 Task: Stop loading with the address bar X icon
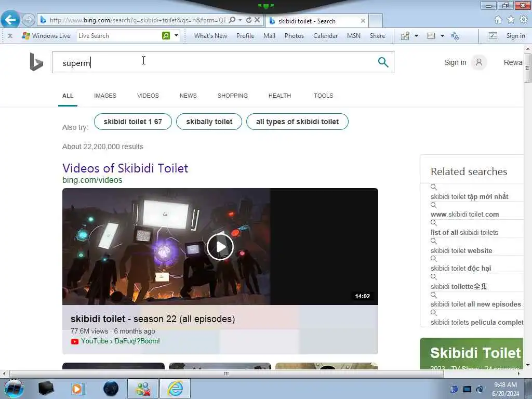257,20
